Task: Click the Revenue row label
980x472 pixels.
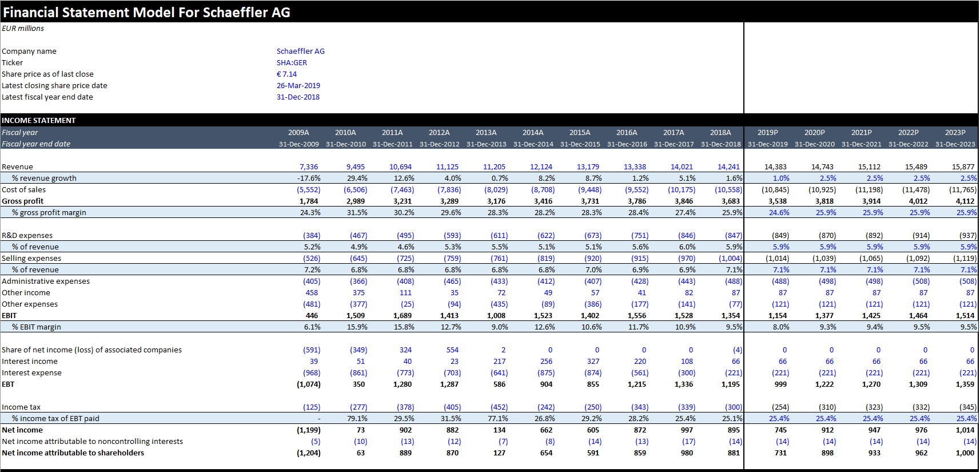Action: click(x=17, y=167)
